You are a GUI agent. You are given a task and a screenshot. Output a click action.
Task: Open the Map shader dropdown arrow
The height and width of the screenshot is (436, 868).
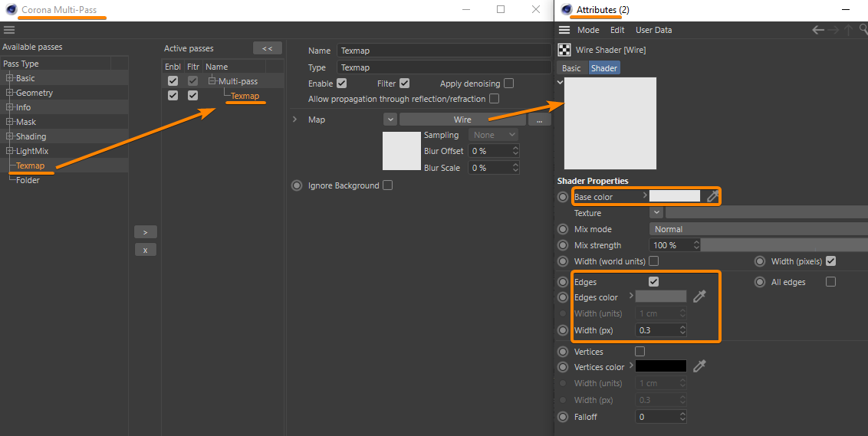[x=390, y=120]
